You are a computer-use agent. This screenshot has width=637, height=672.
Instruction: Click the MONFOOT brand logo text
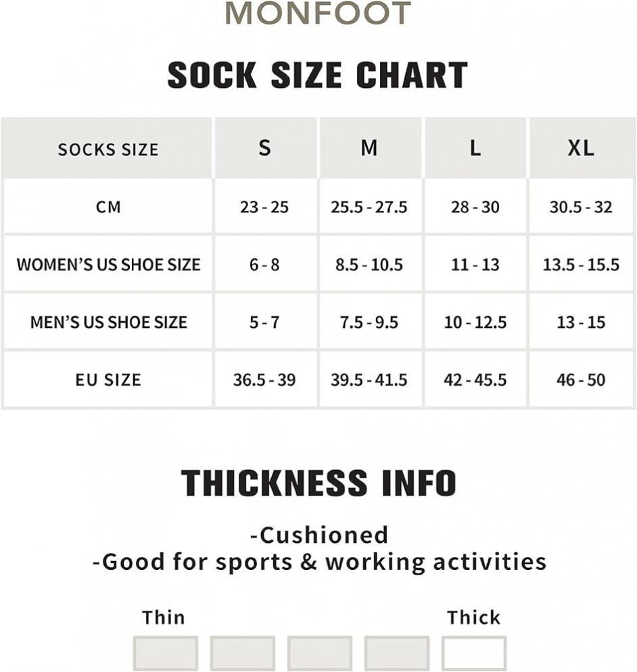pos(318,13)
